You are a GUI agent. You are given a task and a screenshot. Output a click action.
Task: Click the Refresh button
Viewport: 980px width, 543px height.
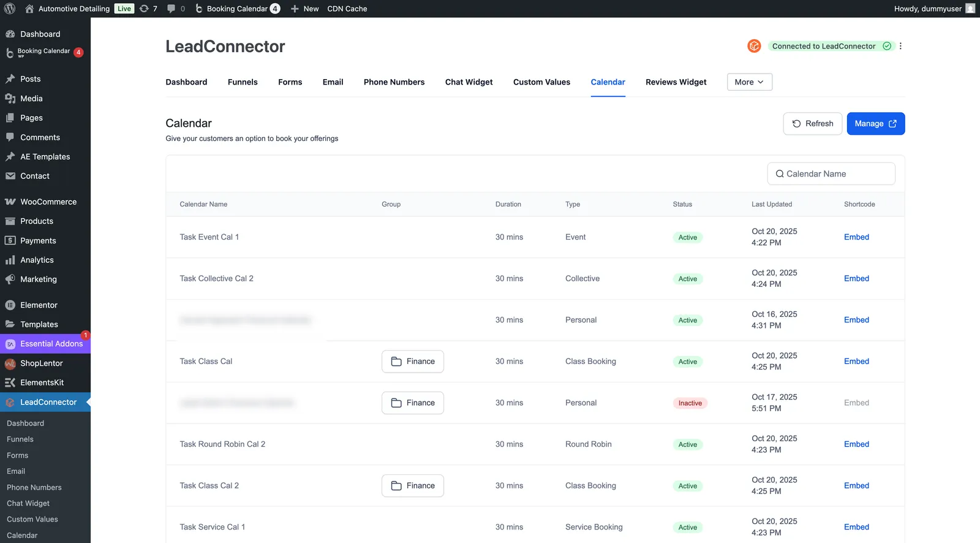pos(812,124)
